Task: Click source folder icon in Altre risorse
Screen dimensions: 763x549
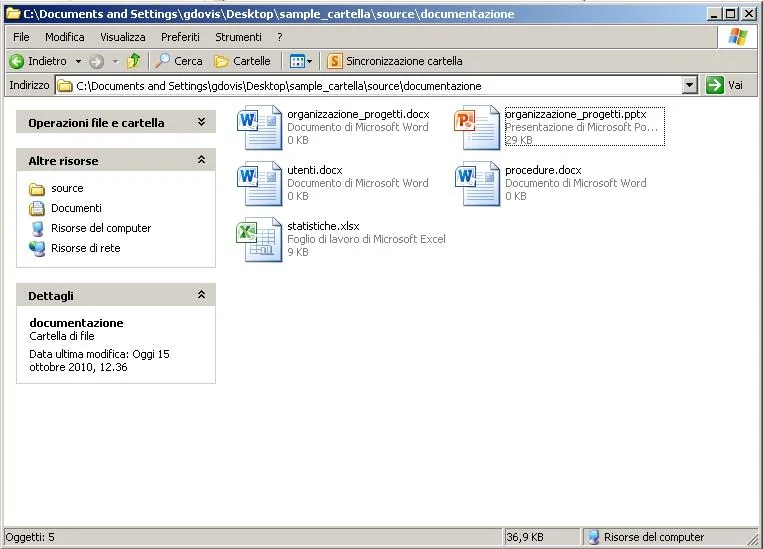Action: pos(37,189)
